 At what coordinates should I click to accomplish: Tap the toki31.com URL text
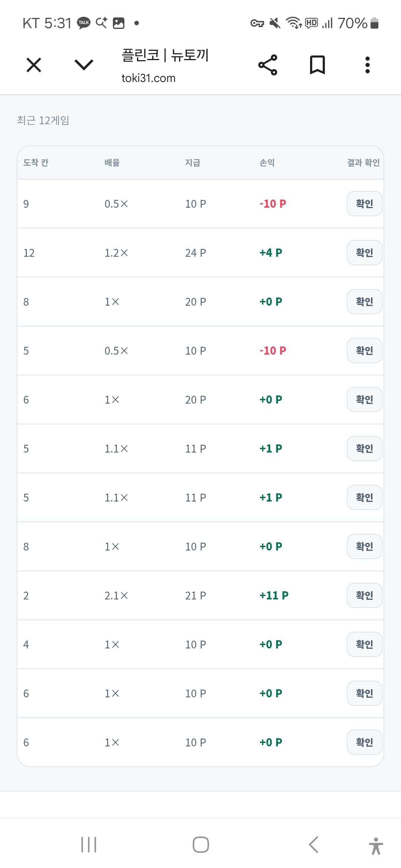tap(149, 78)
